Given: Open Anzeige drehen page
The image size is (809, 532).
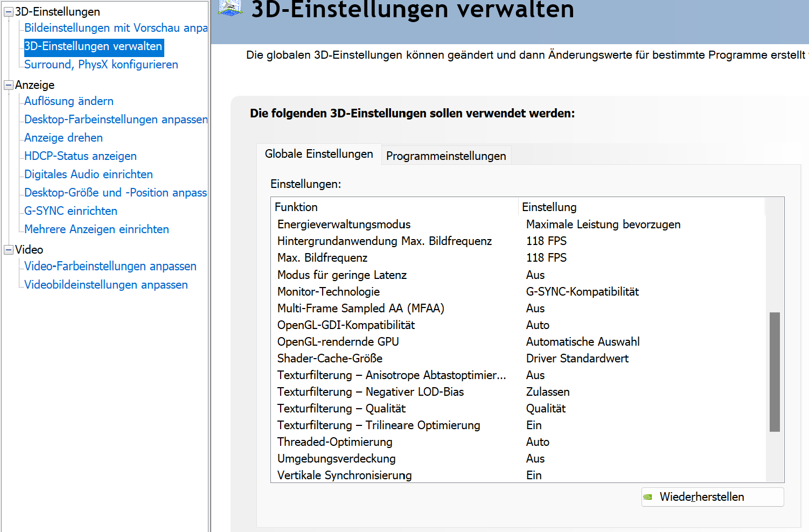Looking at the screenshot, I should click(64, 138).
